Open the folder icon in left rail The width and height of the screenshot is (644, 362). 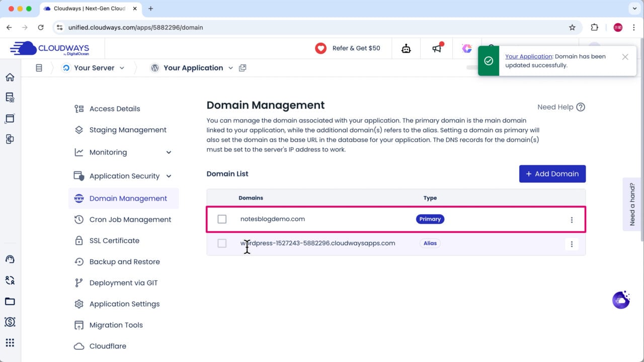(10, 301)
